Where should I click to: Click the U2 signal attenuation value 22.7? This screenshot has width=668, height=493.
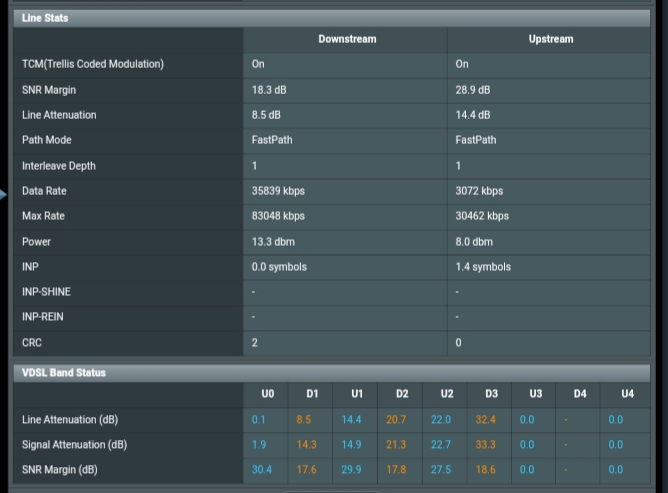441,445
